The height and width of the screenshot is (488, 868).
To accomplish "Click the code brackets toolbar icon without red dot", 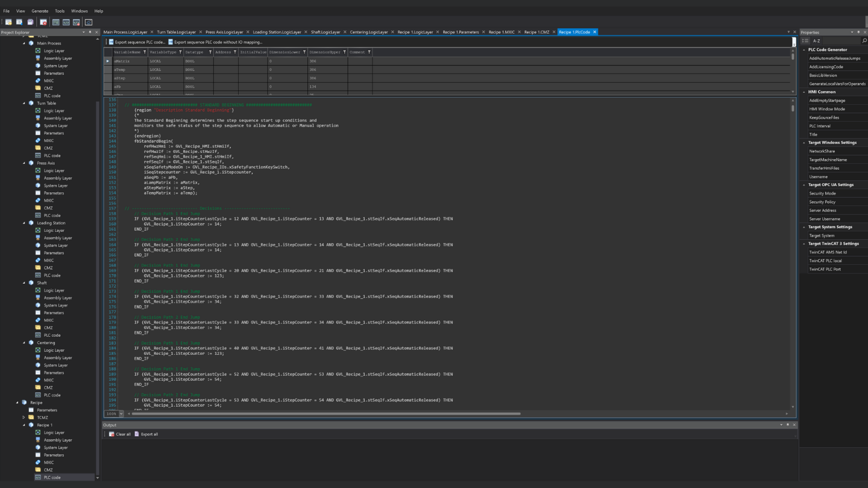I will 66,22.
